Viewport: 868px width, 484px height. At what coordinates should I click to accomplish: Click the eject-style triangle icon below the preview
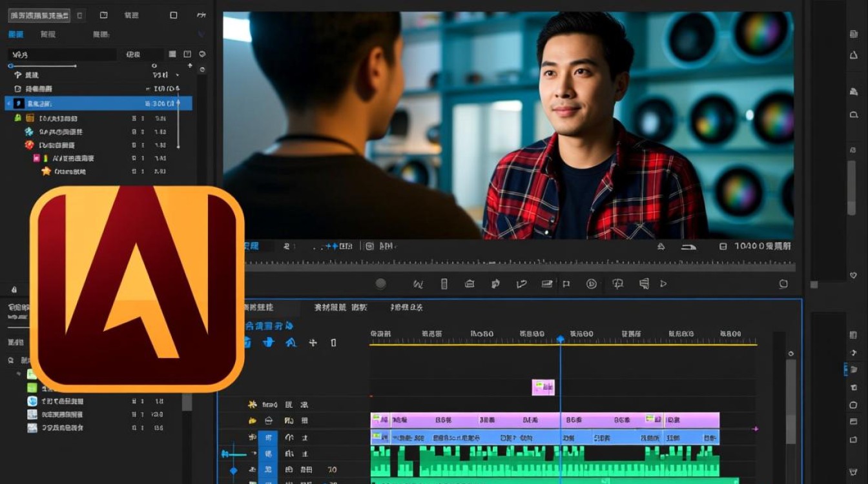click(x=661, y=246)
